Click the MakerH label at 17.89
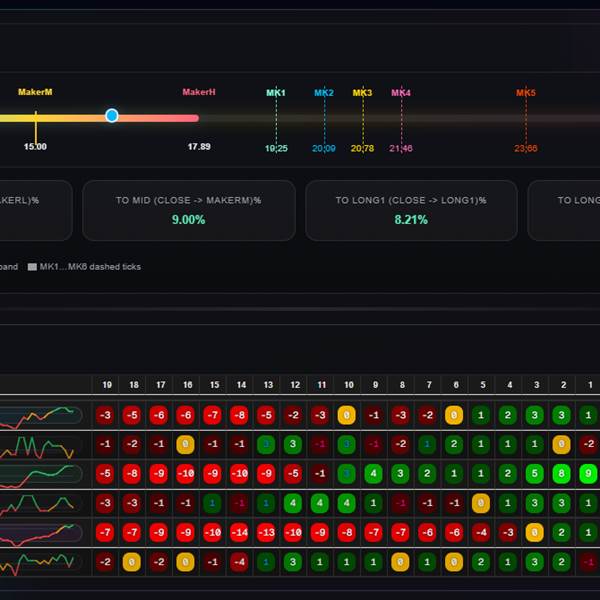 pos(199,93)
